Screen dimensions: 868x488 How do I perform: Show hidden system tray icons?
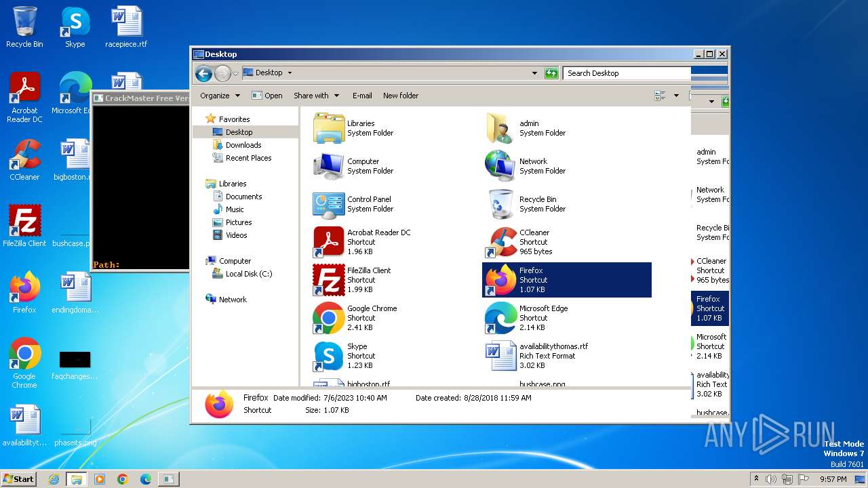pos(756,479)
